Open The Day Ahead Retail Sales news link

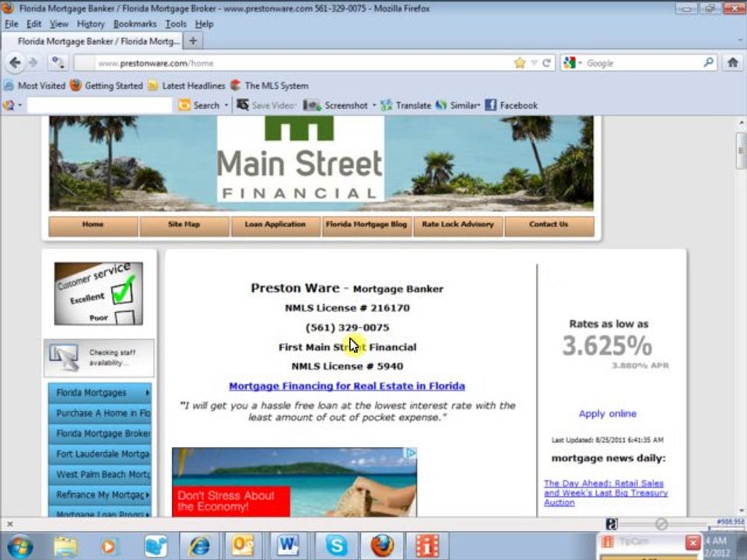point(605,493)
